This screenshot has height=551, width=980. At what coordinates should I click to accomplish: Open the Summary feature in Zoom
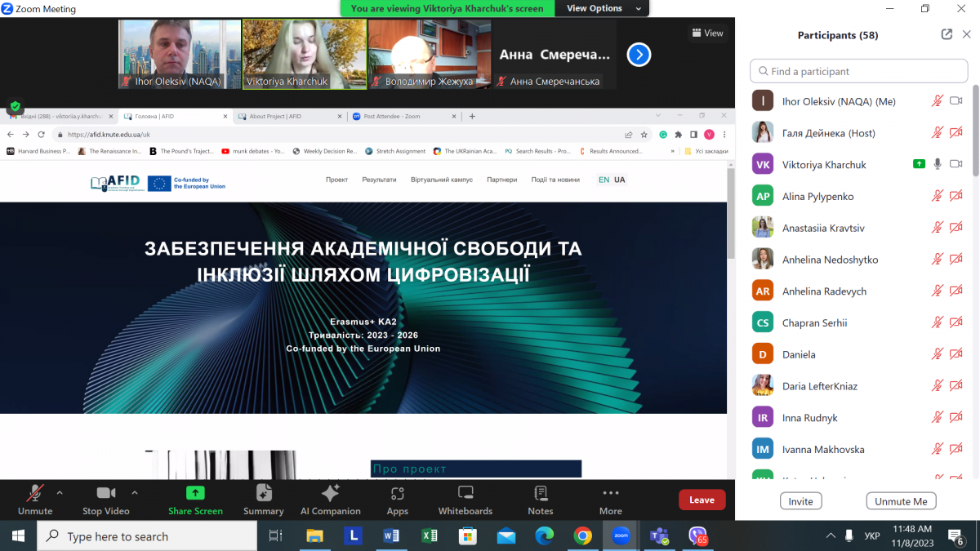click(x=263, y=498)
